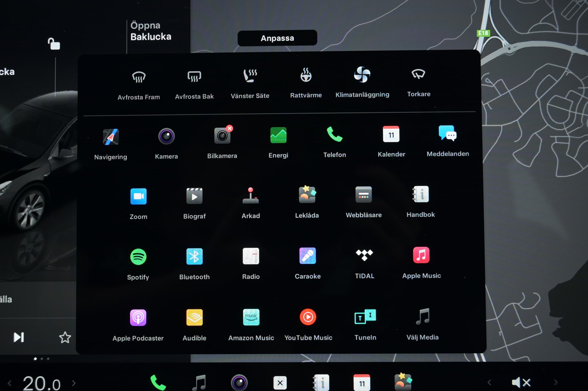The height and width of the screenshot is (391, 588).
Task: Open the Arkad games app
Action: (x=251, y=196)
